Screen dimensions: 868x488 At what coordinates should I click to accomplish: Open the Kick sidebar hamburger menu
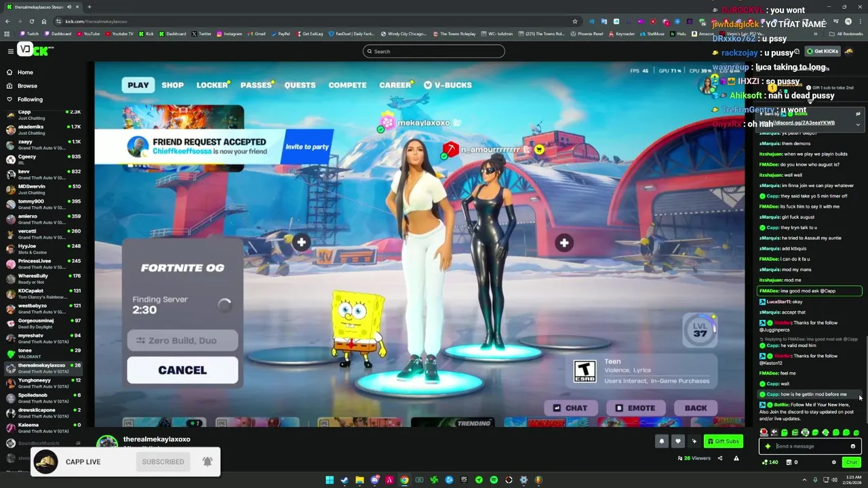click(10, 52)
